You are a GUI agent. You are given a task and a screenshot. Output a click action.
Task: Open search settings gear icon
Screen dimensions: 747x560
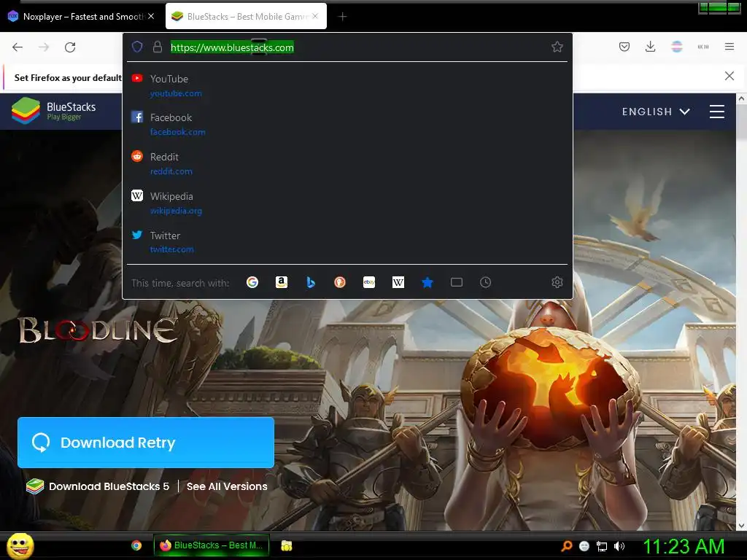(557, 282)
